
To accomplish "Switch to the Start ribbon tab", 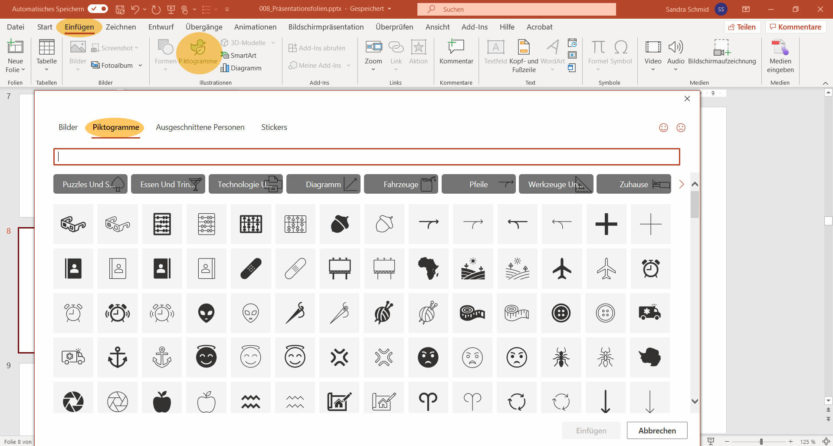I will tap(45, 27).
